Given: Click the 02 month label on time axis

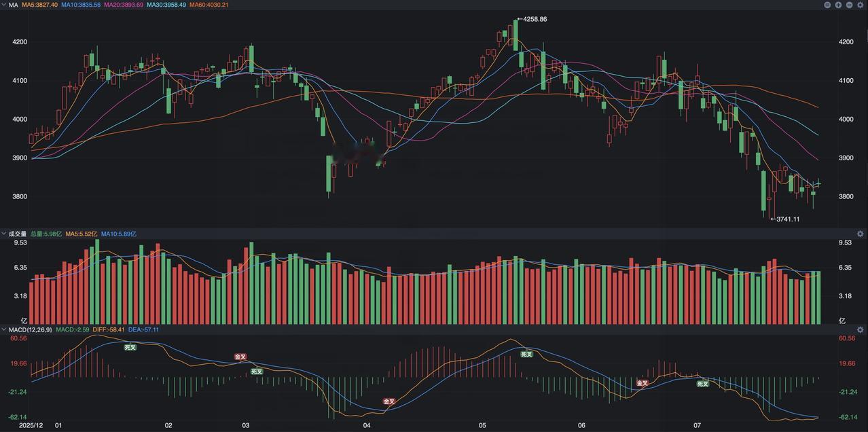Looking at the screenshot, I should tap(168, 426).
